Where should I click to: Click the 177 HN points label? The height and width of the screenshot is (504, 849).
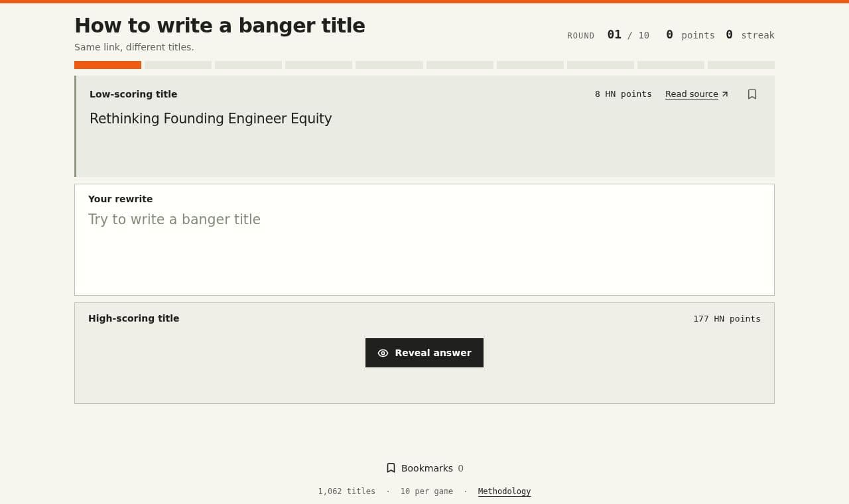point(727,319)
